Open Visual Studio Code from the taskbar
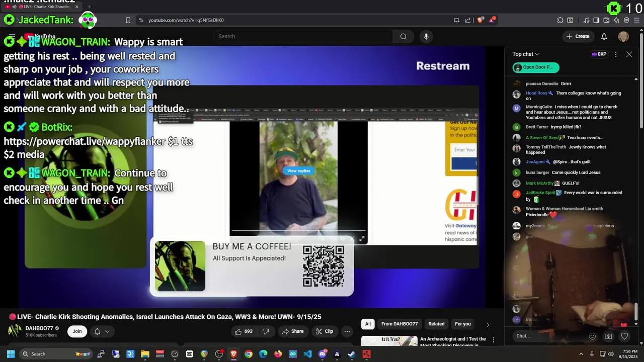The width and height of the screenshot is (644, 362). 307,354
